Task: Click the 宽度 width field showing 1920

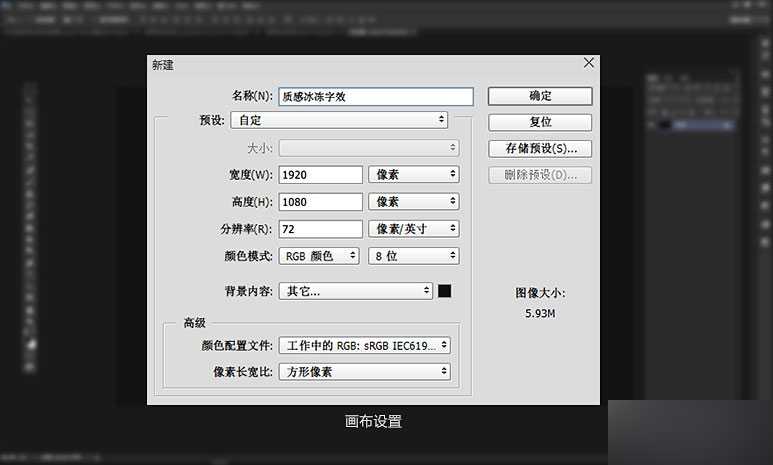Action: pos(320,175)
